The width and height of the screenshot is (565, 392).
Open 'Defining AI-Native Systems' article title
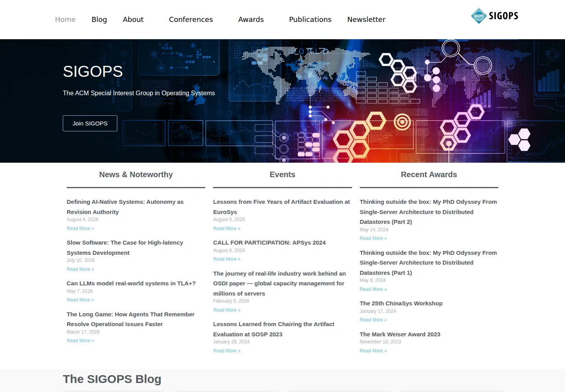125,207
